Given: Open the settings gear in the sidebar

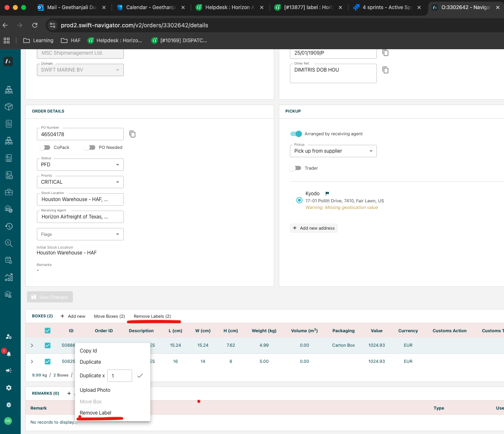Looking at the screenshot, I should 9,388.
